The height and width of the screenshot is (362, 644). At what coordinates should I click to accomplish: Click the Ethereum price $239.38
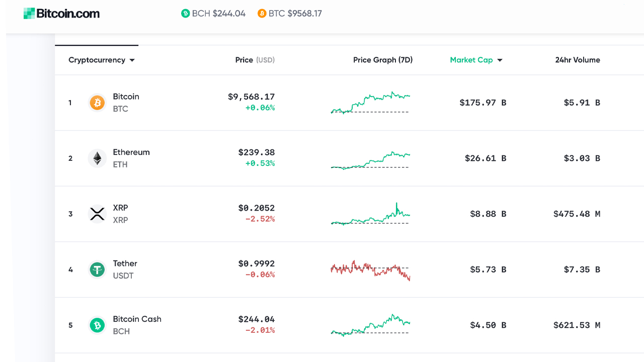point(257,152)
